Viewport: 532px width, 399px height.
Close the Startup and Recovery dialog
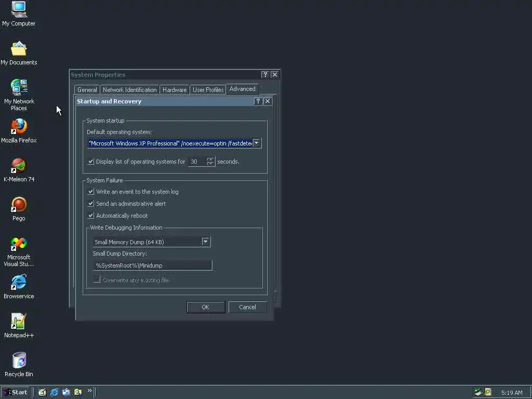click(268, 101)
